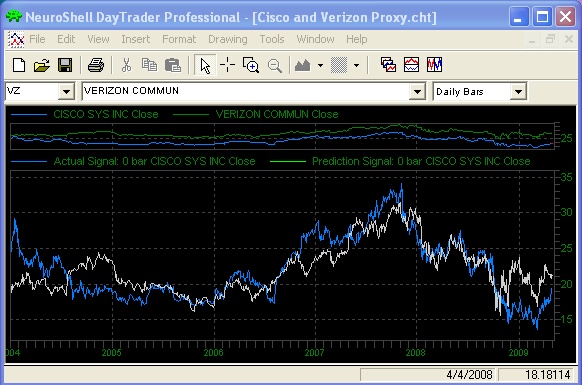Click the CISCO SYS INC Close legend
Image resolution: width=582 pixels, height=385 pixels.
pyautogui.click(x=106, y=114)
